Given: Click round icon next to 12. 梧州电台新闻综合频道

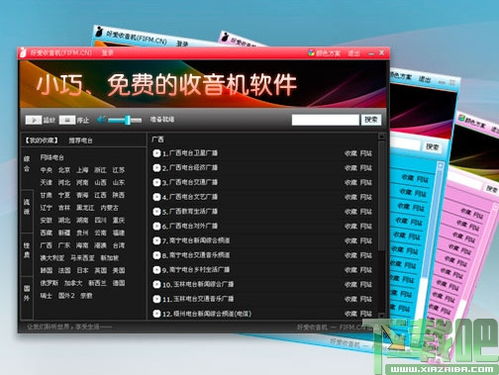Looking at the screenshot, I should pyautogui.click(x=157, y=313).
